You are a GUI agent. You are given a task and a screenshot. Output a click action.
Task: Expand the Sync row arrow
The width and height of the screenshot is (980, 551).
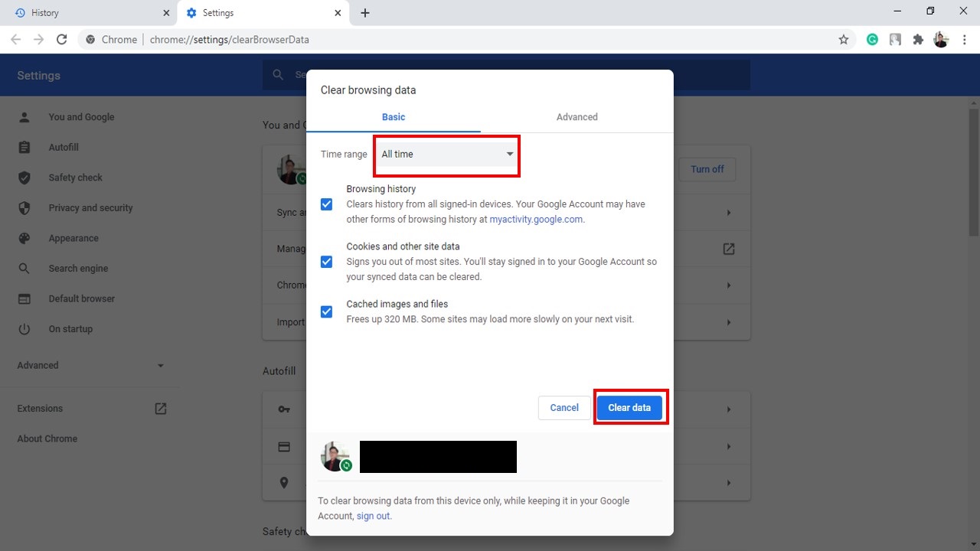pyautogui.click(x=729, y=213)
